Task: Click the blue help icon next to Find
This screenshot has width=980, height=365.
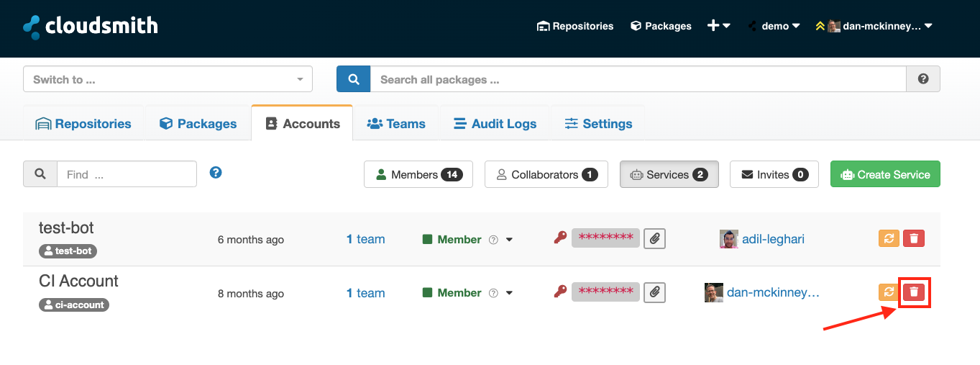Action: (215, 173)
